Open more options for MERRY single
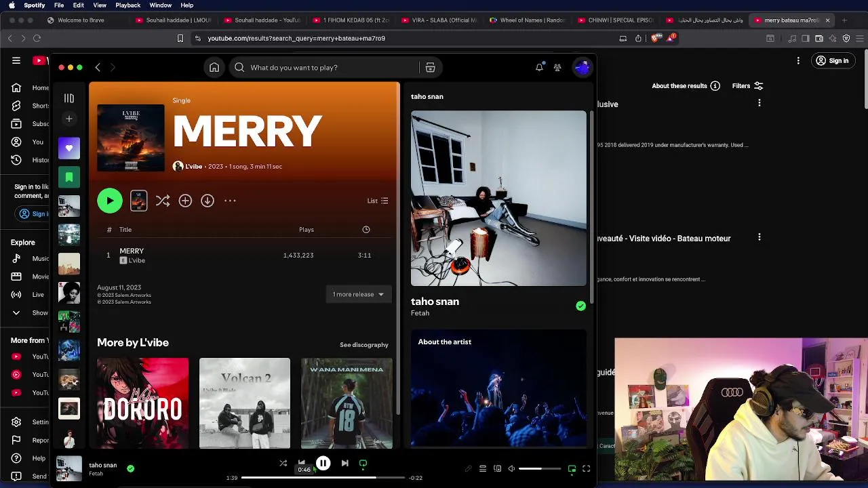 tap(230, 201)
